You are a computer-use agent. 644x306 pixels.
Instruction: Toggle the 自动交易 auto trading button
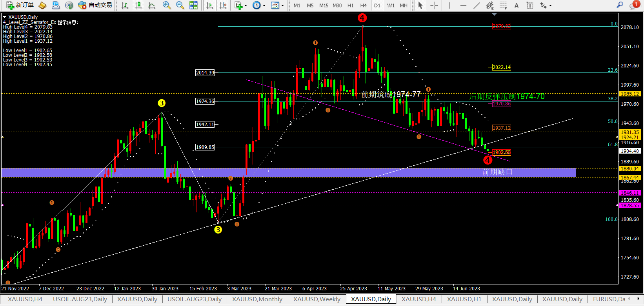95,5
